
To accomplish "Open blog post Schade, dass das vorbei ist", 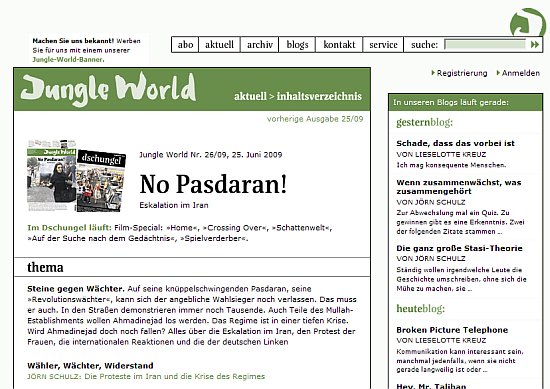I will (455, 143).
